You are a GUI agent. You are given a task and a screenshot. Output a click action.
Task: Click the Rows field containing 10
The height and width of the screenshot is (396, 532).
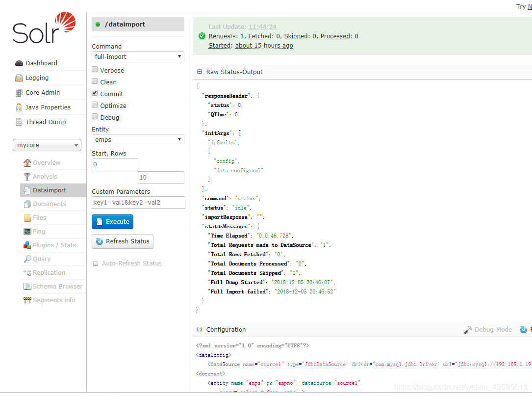[x=161, y=177]
